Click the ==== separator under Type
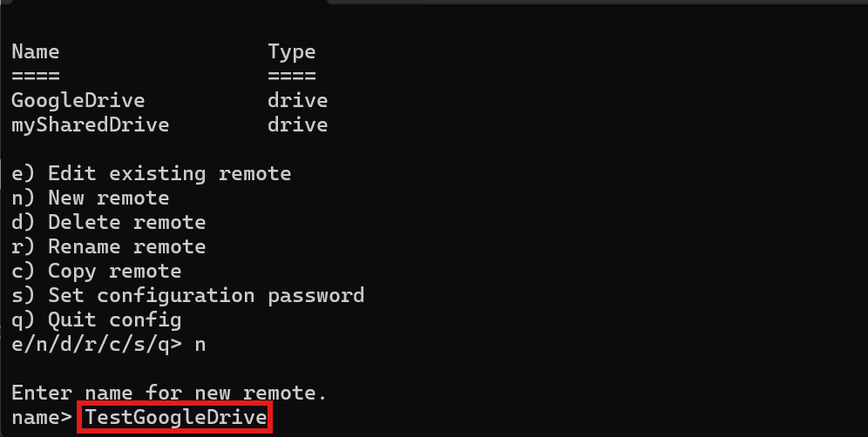Screen dimensions: 868x437 click(x=292, y=76)
